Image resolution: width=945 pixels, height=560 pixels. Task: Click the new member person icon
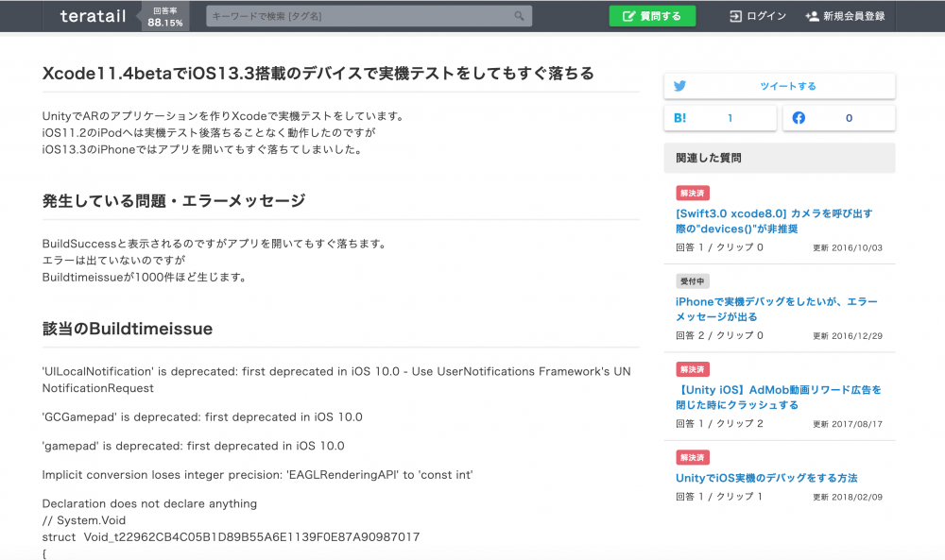(x=812, y=16)
